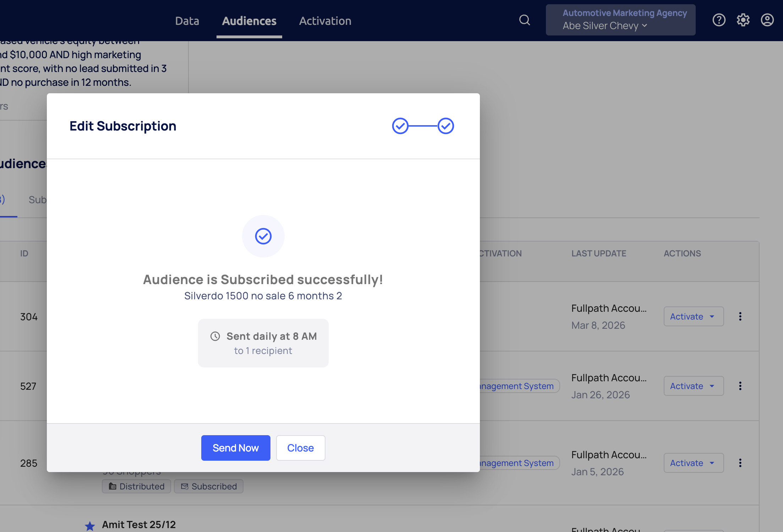Click the Jan 26, 2026 date

click(x=601, y=395)
